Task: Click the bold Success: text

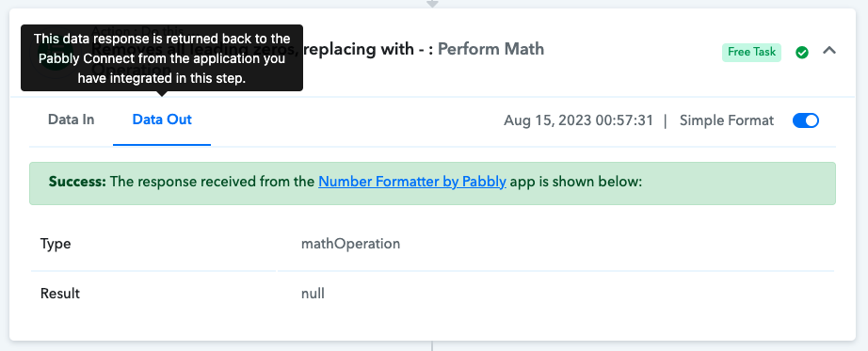Action: click(x=77, y=182)
